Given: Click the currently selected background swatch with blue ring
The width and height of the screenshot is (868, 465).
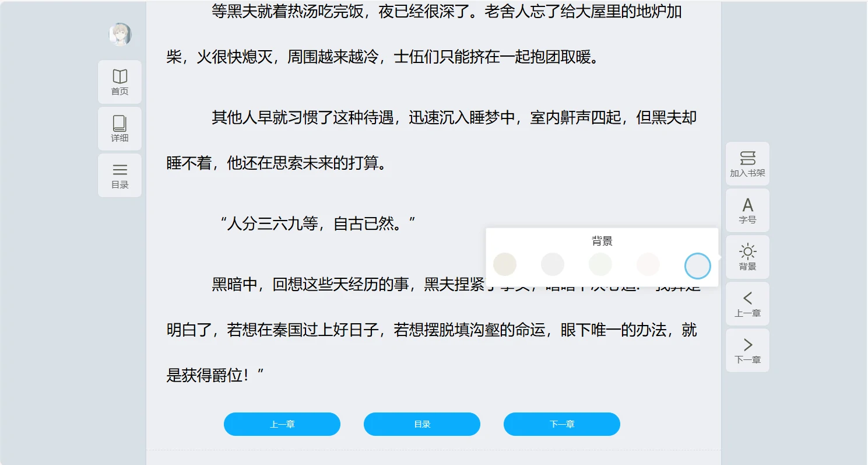Looking at the screenshot, I should 697,265.
